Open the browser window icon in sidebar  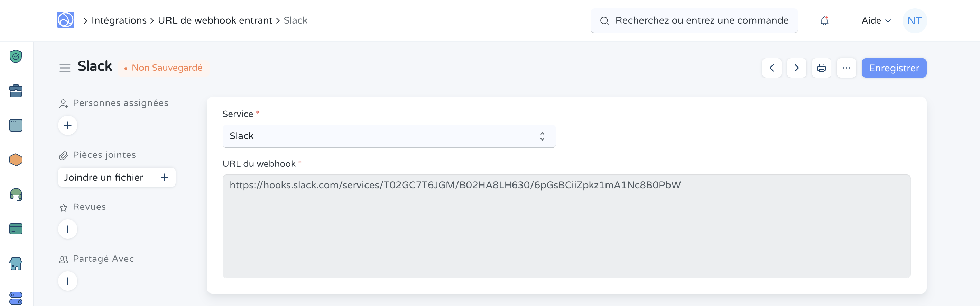(x=15, y=125)
